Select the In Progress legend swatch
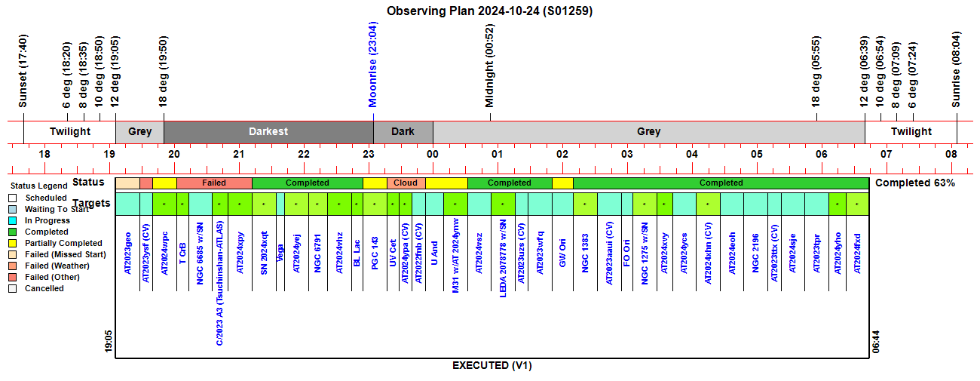 pos(11,221)
